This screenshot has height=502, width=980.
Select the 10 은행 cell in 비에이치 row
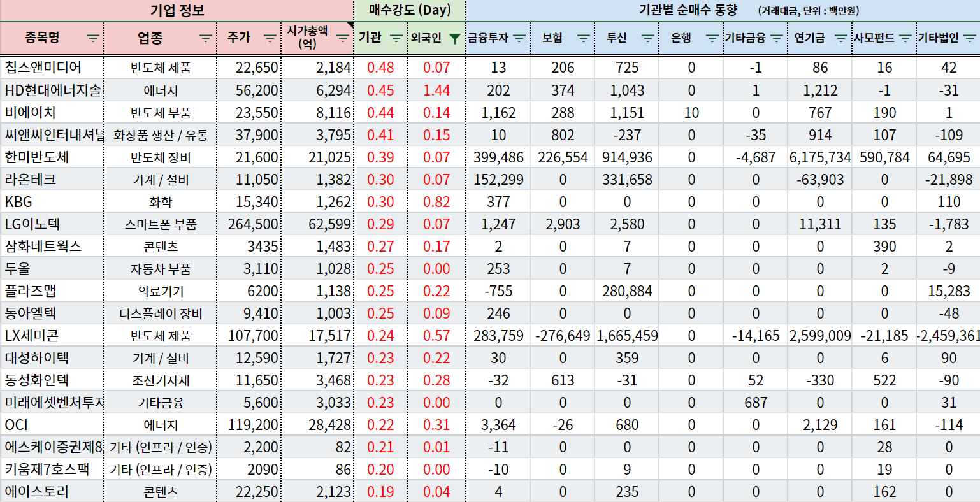[x=691, y=112]
